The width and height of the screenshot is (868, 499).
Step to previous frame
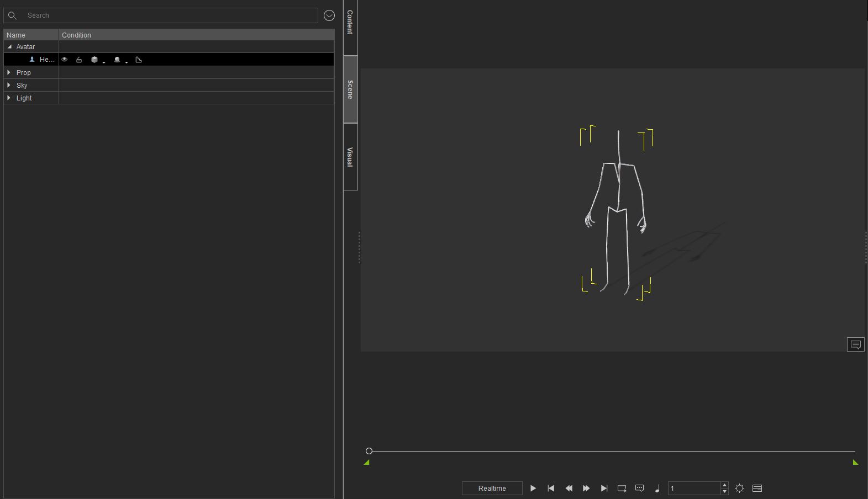pos(569,488)
